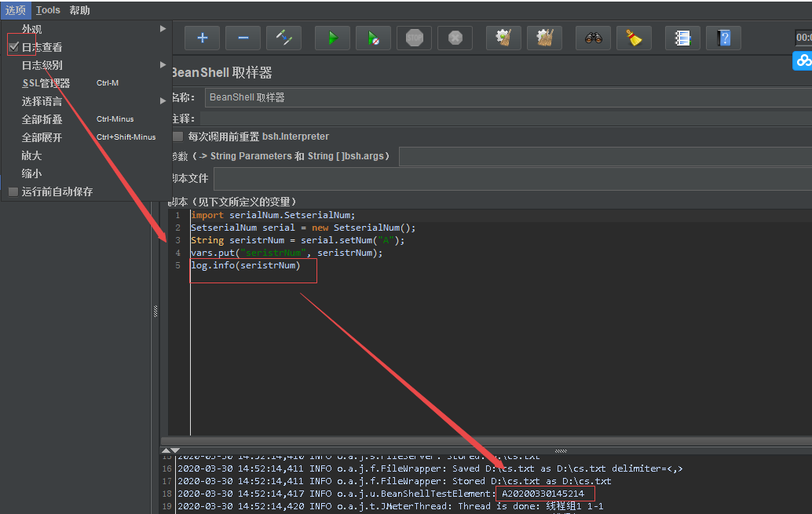The image size is (812, 514).
Task: Click the Stop test icon
Action: coord(415,38)
